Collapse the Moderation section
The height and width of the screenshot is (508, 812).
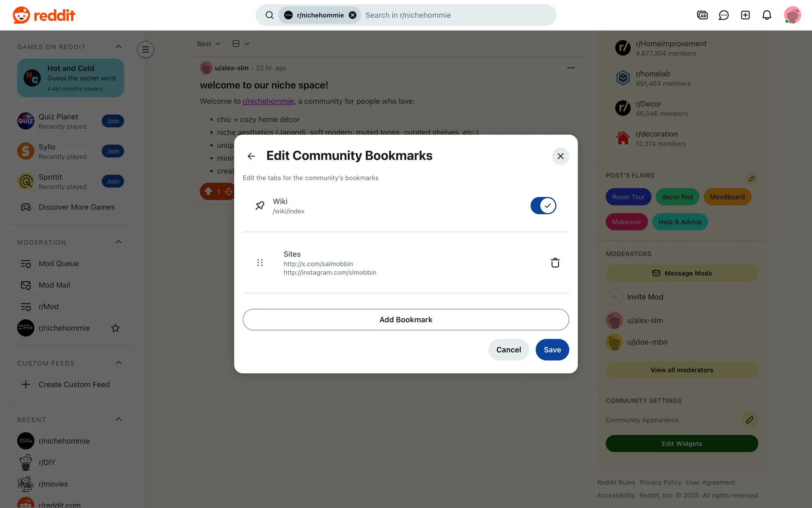point(118,242)
